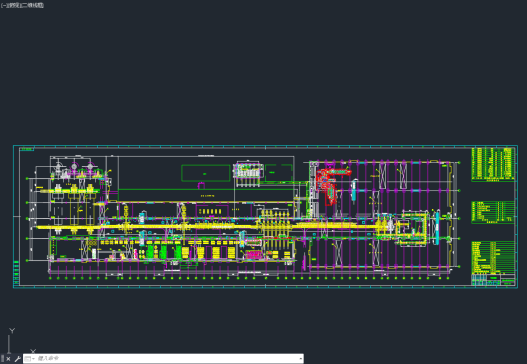Screen dimensions: 527x364
Task: Click the command line drag grip handle
Action: (3, 359)
